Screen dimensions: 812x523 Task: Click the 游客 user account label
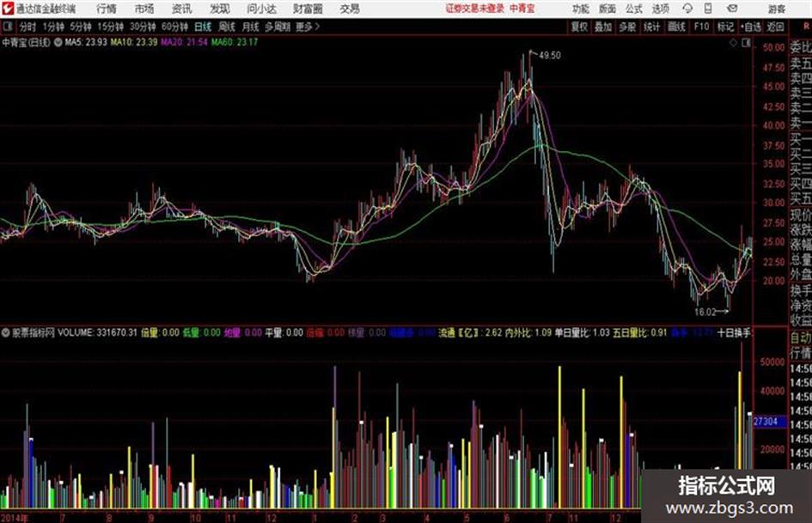[776, 9]
